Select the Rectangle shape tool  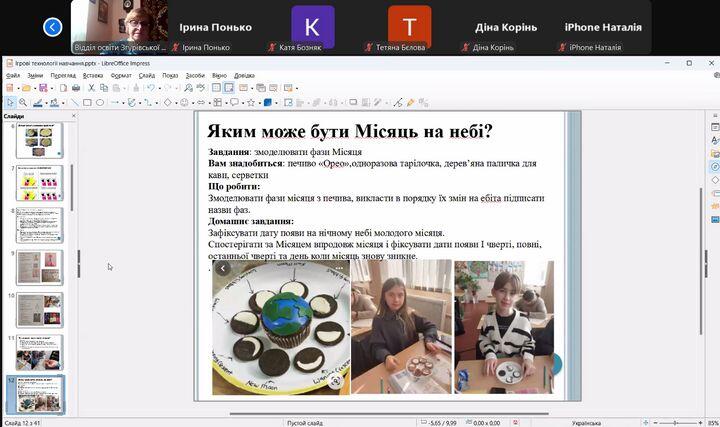[87, 102]
